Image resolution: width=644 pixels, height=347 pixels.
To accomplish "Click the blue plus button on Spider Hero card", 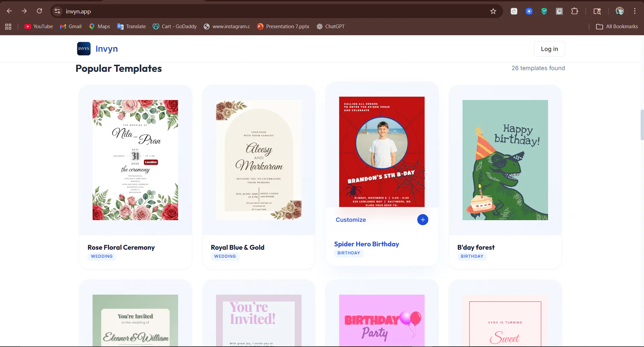I will [x=423, y=220].
